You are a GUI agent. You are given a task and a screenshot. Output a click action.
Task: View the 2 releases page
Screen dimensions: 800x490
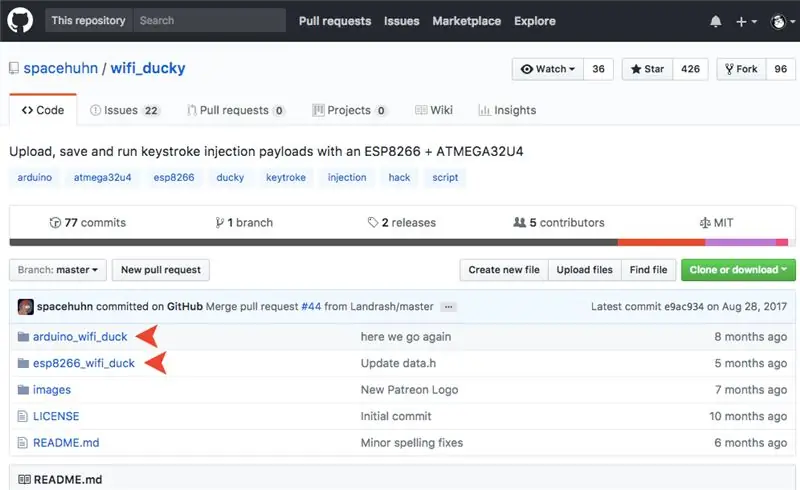(402, 223)
